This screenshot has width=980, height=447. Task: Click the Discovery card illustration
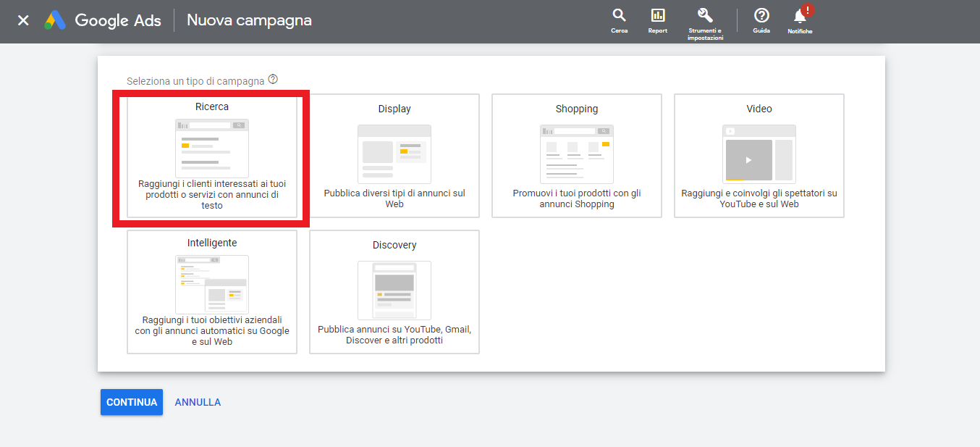[x=394, y=290]
